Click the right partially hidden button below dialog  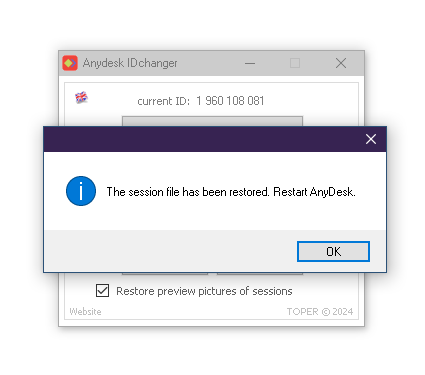(x=260, y=274)
